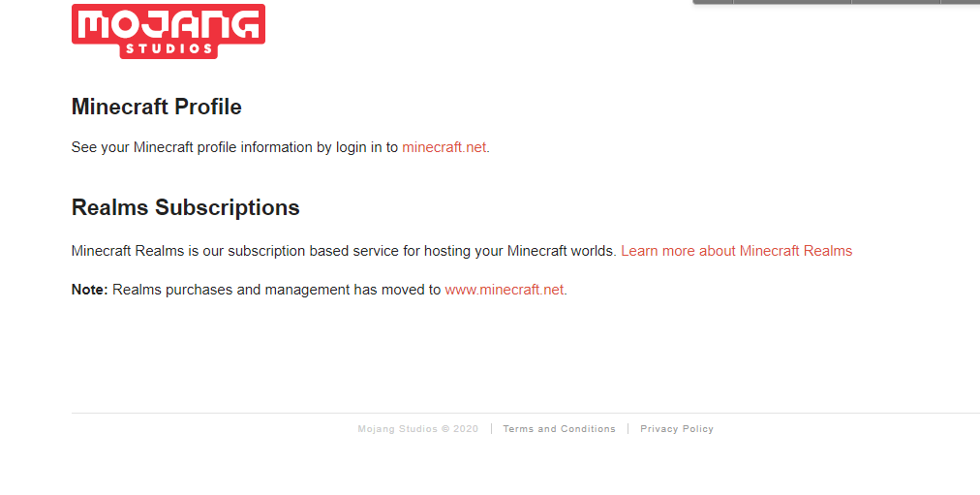Click the 'See your Minecraft profile information' sentence

234,147
